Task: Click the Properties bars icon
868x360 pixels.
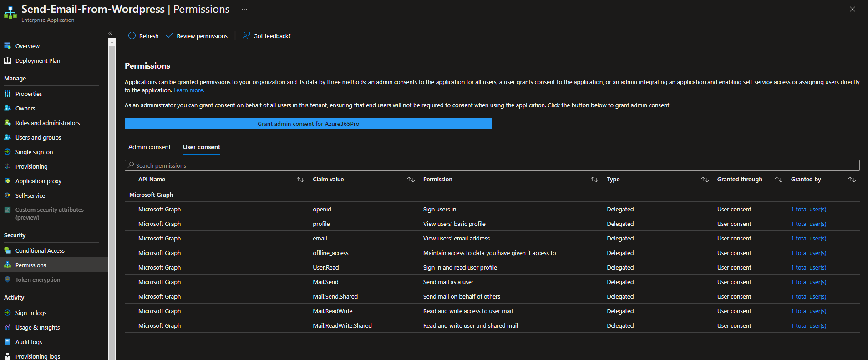Action: pyautogui.click(x=7, y=94)
